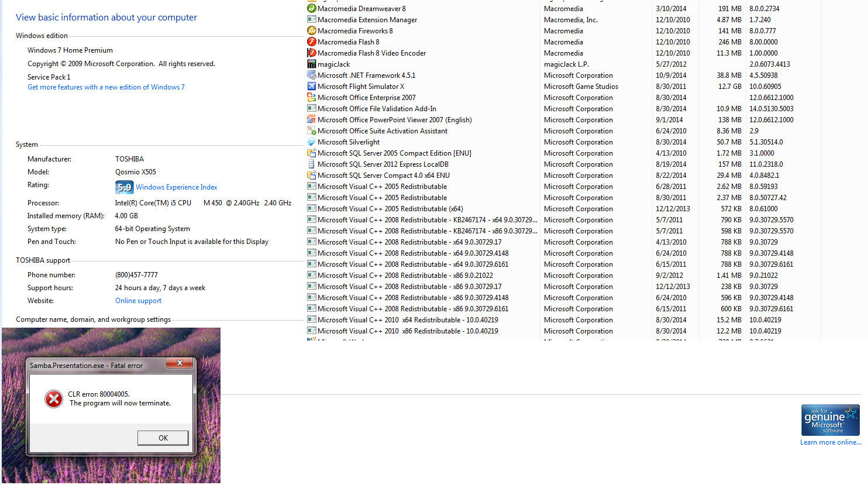The image size is (868, 485).
Task: Open Get more features with a new edition link
Action: (106, 87)
